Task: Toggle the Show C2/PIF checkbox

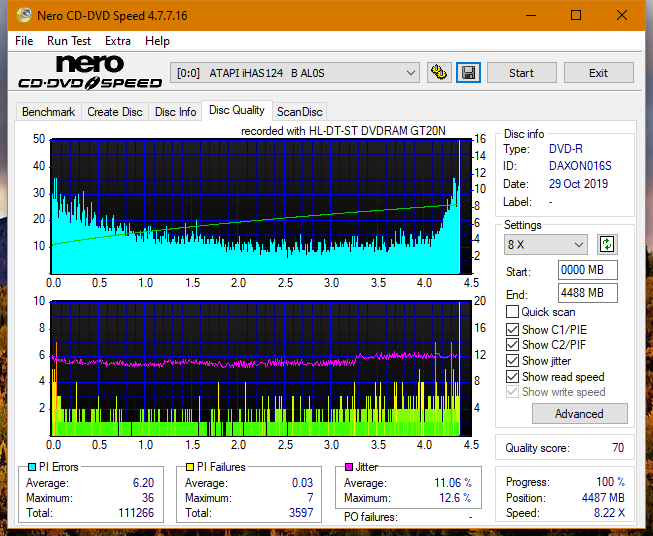Action: (512, 344)
